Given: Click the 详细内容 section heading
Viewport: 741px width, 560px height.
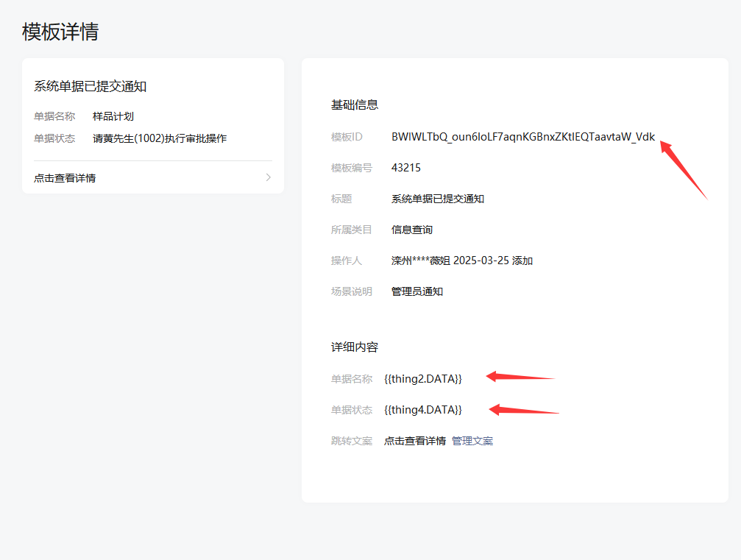Looking at the screenshot, I should click(355, 347).
